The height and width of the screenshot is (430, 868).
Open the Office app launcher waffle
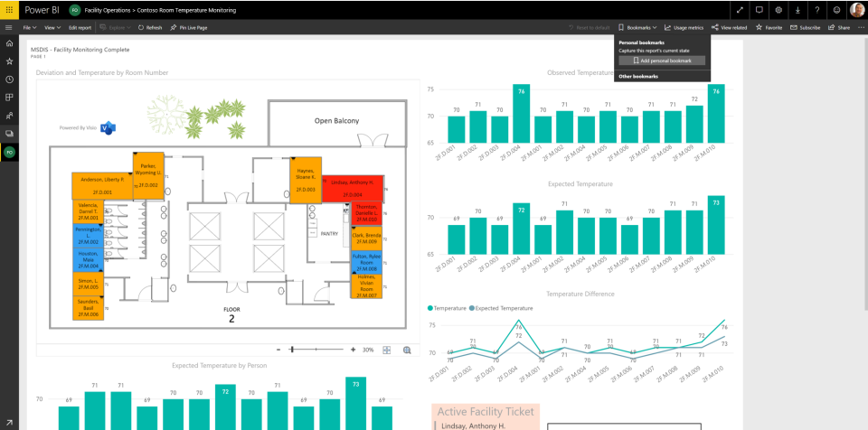click(x=9, y=10)
